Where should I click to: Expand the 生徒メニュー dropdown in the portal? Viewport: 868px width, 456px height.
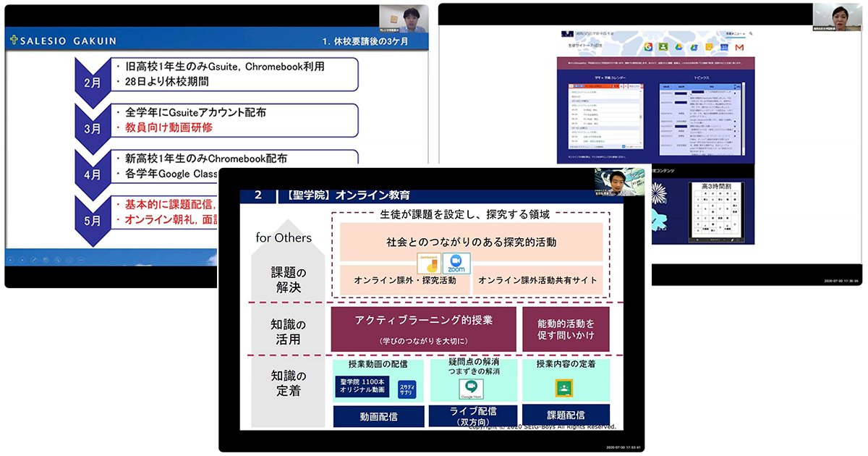735,33
